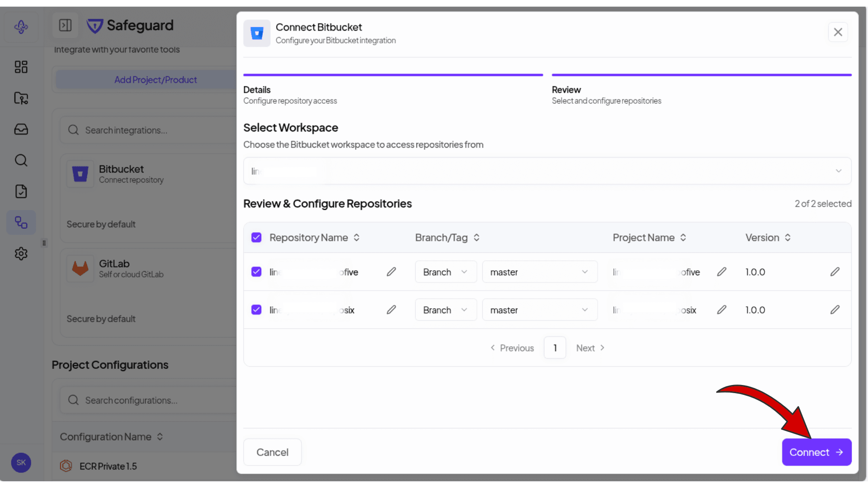Uncheck the select-all repositories checkbox
Image resolution: width=868 pixels, height=488 pixels.
(x=256, y=237)
